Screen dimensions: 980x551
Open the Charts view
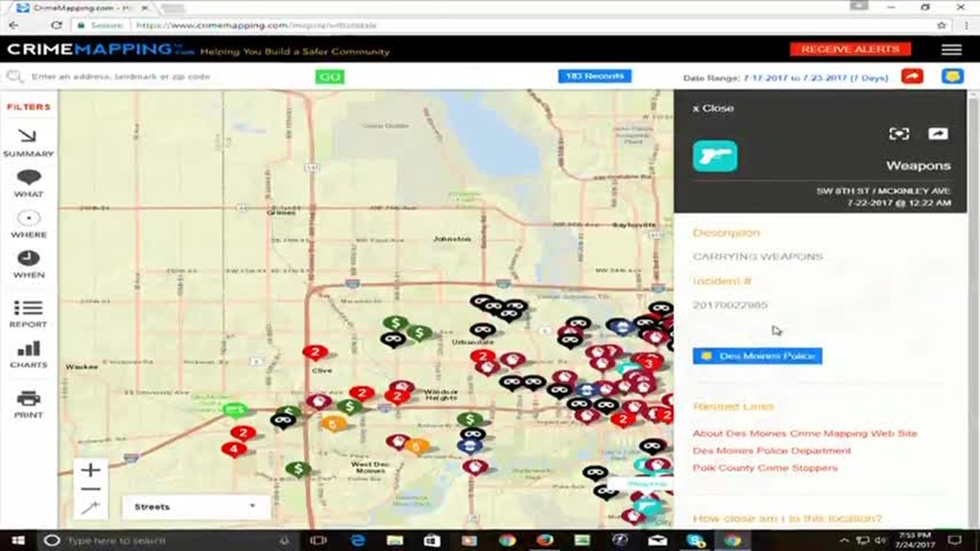[x=28, y=354]
